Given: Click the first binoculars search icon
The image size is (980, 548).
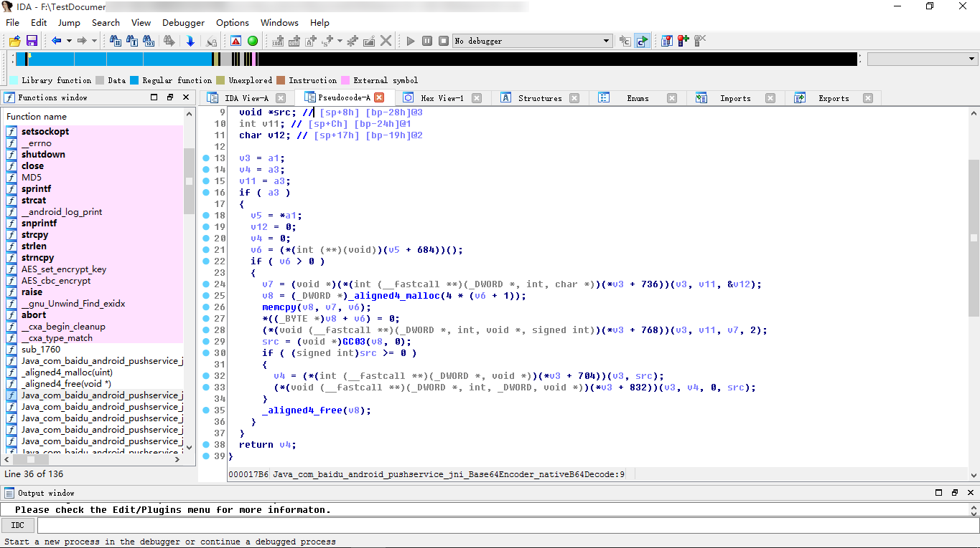Looking at the screenshot, I should click(x=116, y=41).
